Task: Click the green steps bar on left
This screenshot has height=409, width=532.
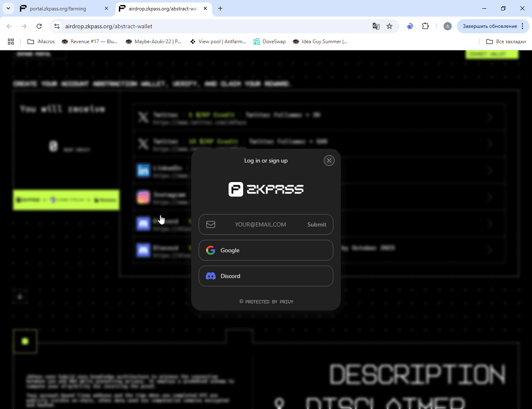Action: [66, 200]
